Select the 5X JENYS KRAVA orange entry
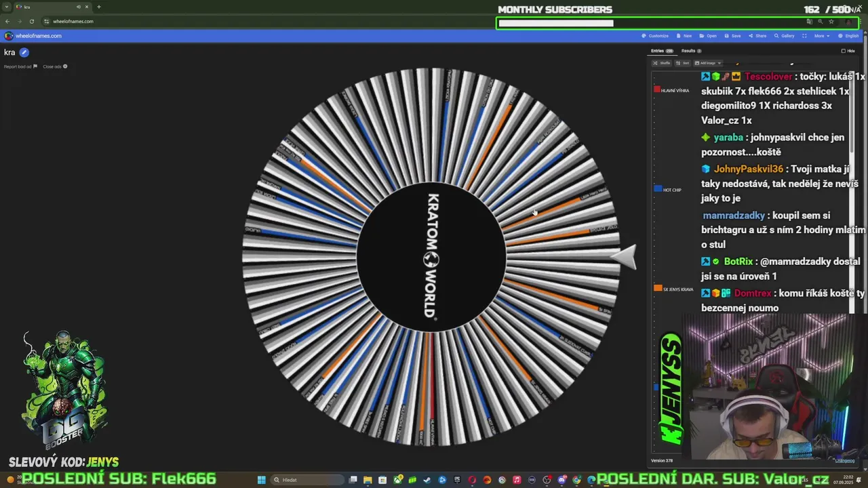Viewport: 868px width, 488px height. pyautogui.click(x=673, y=289)
